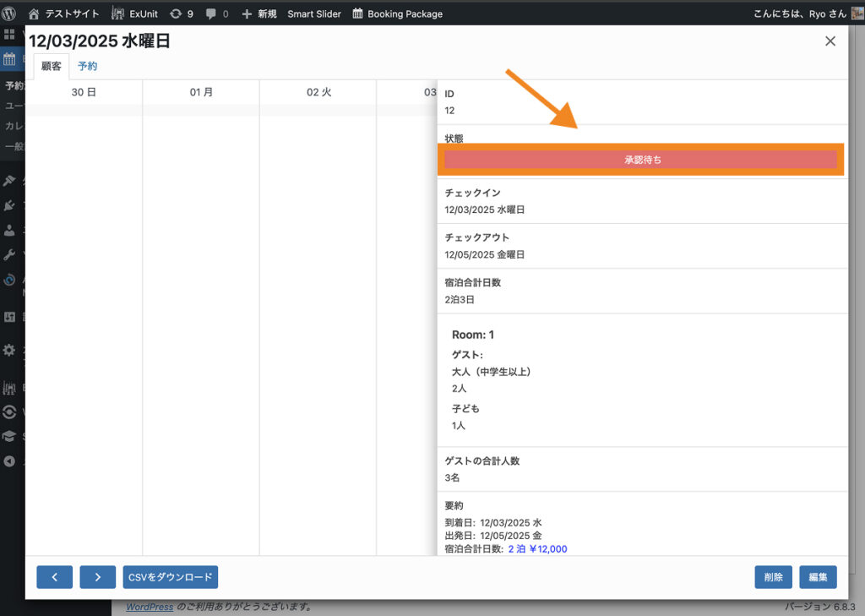865x616 pixels.
Task: Click the ExUnit icon in admin bar
Action: 118,14
